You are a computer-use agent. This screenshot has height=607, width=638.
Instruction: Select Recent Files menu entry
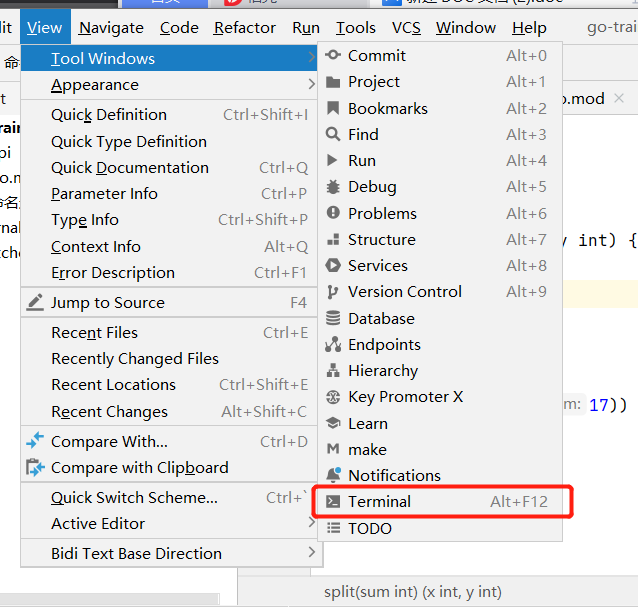(x=95, y=332)
